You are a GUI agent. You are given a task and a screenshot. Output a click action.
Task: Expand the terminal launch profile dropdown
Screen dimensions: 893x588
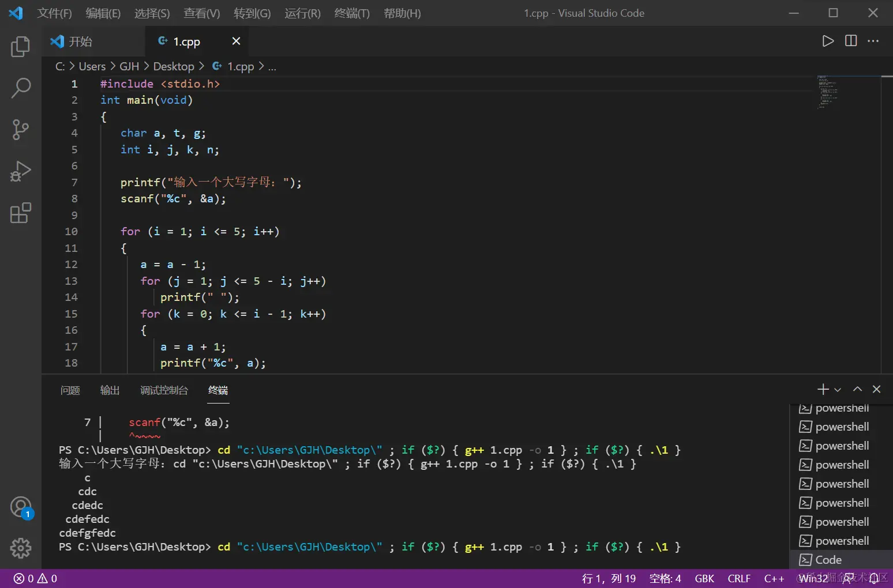coord(838,390)
